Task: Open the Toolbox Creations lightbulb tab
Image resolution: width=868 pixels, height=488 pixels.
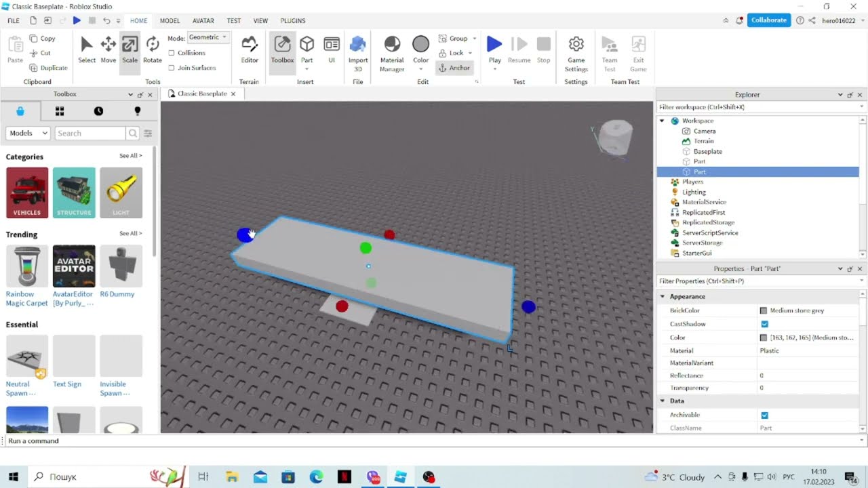Action: [x=138, y=111]
